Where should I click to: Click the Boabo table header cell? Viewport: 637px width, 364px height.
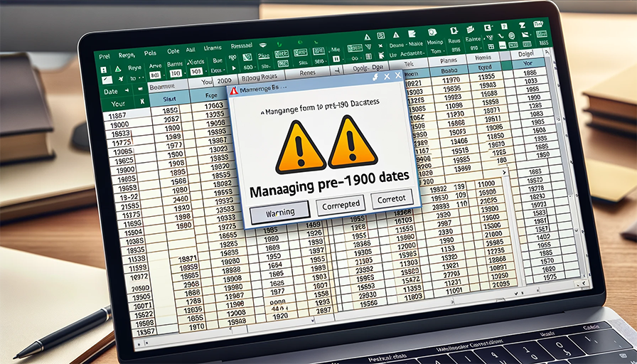click(x=449, y=70)
